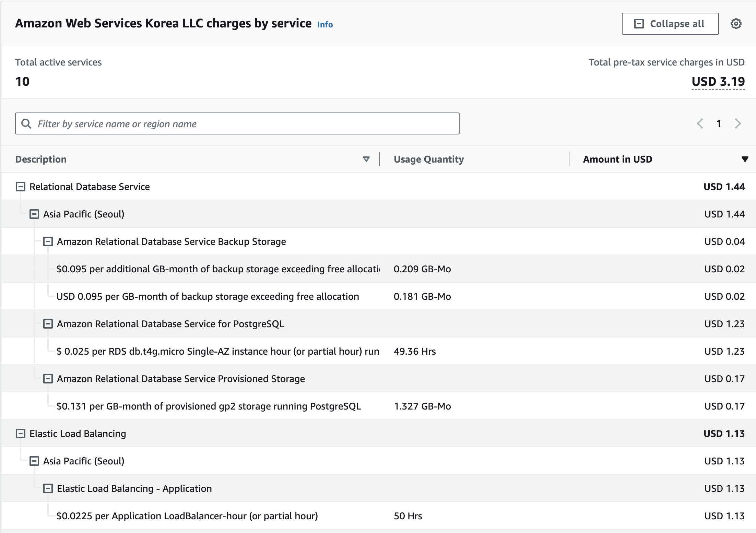This screenshot has width=756, height=533.
Task: Collapse Asia Pacific (Seoul) under Elastic Load Balancing
Action: (x=34, y=461)
